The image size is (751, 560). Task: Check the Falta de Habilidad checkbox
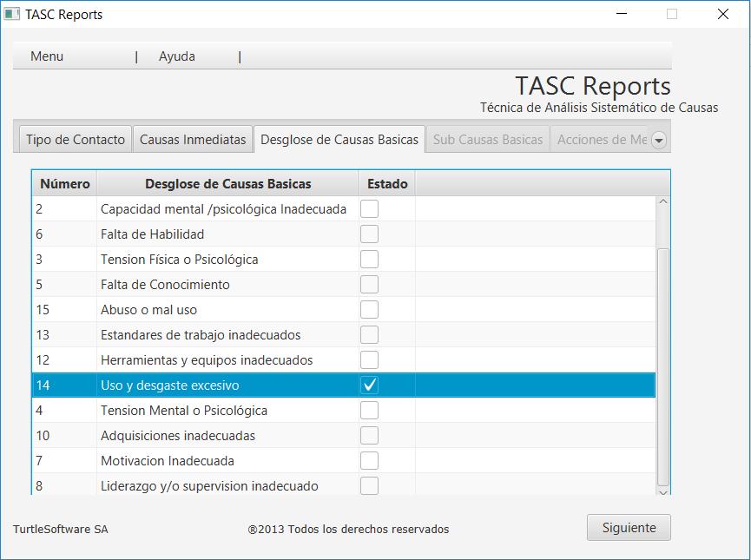tap(369, 234)
